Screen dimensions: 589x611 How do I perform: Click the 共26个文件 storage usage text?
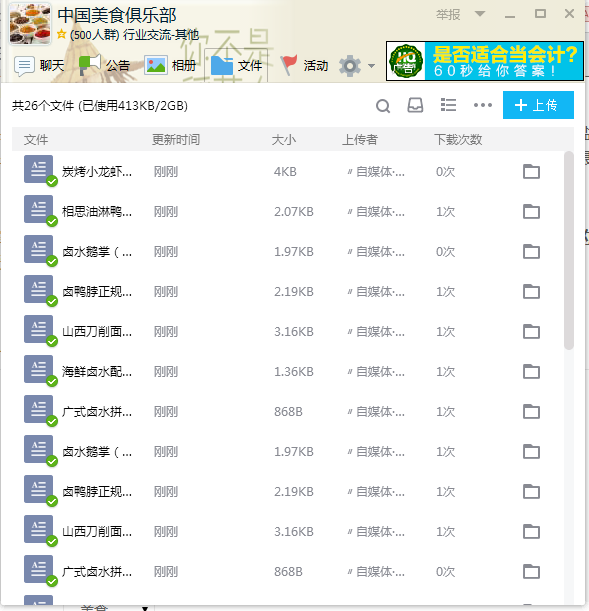tap(100, 106)
